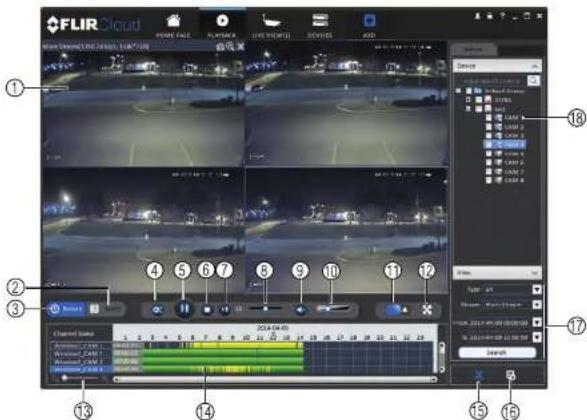The height and width of the screenshot is (420, 587).
Task: Click the FLIR Cloud logo
Action: (94, 24)
